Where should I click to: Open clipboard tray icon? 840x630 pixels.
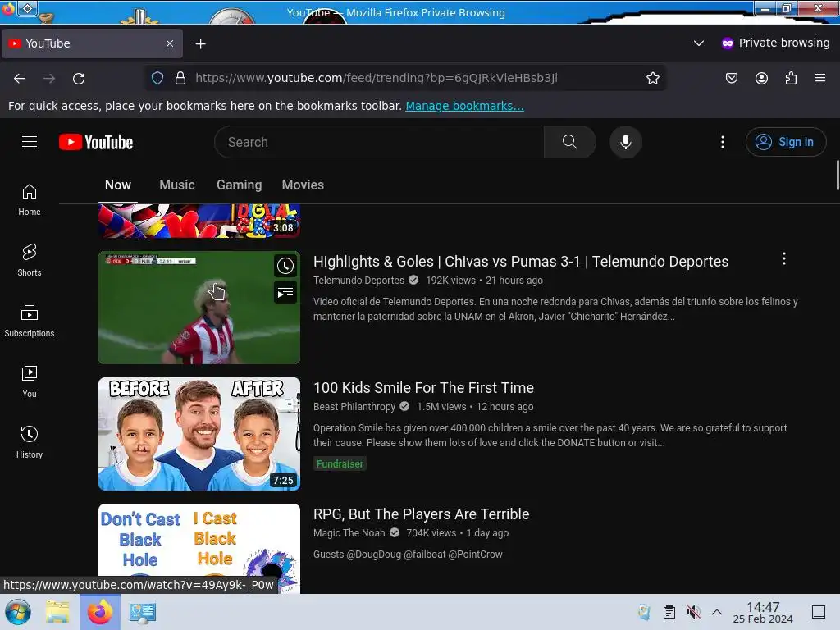[669, 612]
